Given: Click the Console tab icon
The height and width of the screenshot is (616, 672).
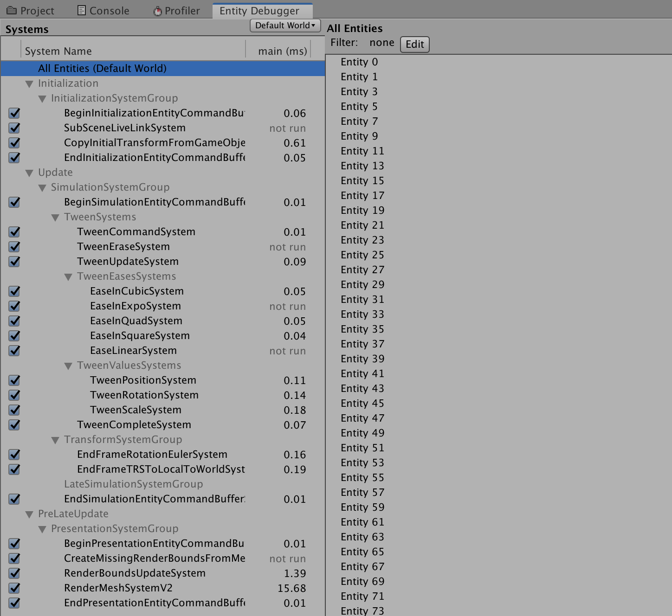Looking at the screenshot, I should [x=81, y=10].
